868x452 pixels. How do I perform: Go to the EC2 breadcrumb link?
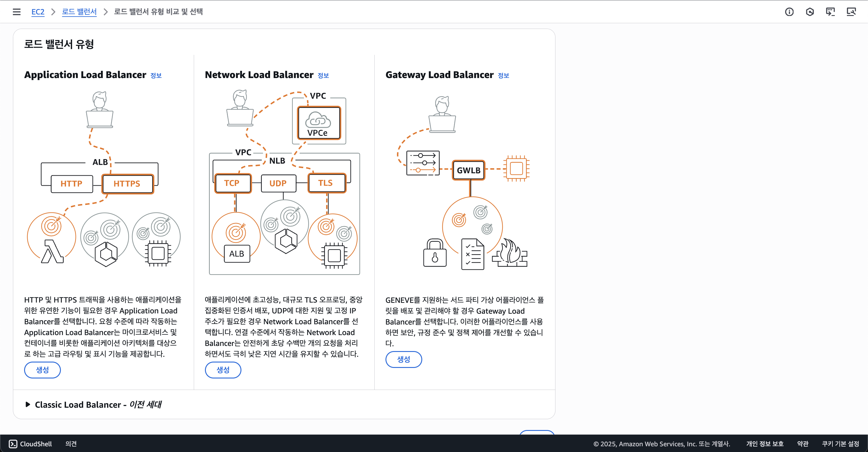[x=38, y=12]
